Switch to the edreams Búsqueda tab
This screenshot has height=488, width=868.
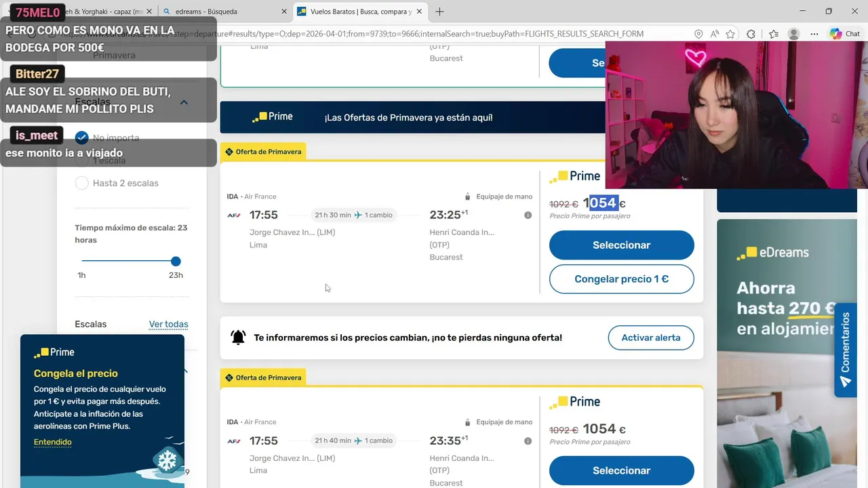click(x=224, y=12)
